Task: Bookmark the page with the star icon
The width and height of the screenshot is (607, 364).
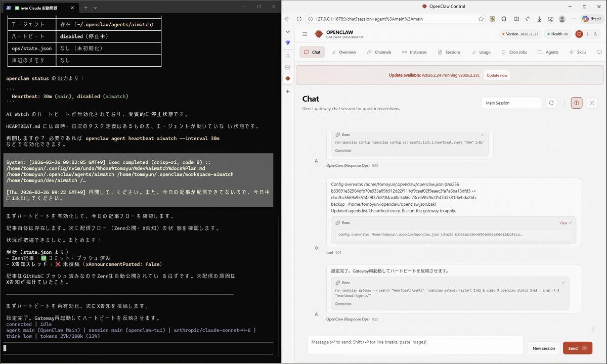Action: [x=481, y=19]
